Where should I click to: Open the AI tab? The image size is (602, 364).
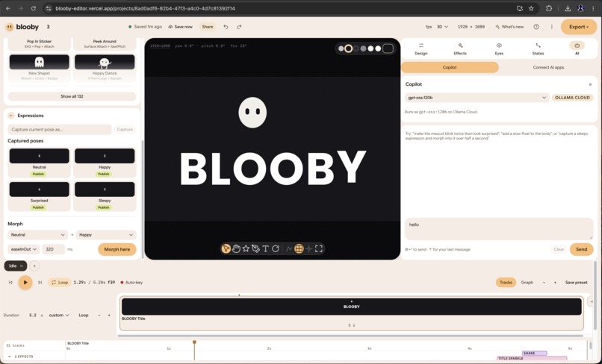[x=577, y=48]
